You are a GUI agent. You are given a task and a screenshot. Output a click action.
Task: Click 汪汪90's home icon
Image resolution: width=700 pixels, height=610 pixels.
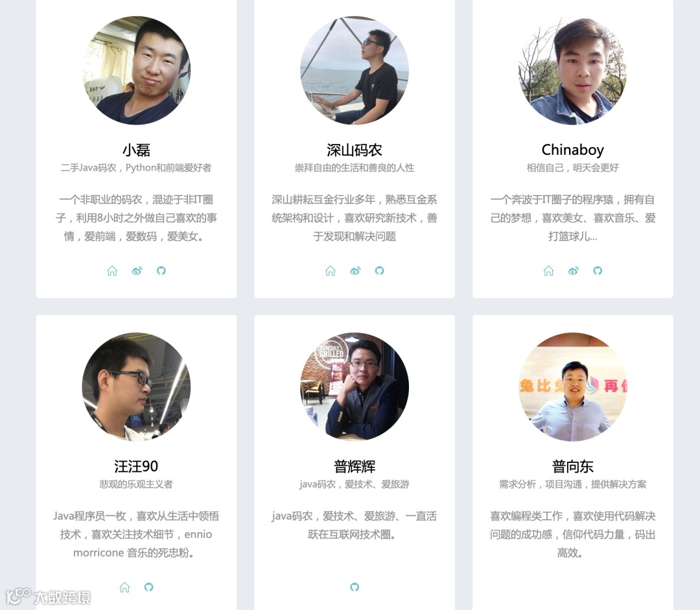(x=124, y=587)
